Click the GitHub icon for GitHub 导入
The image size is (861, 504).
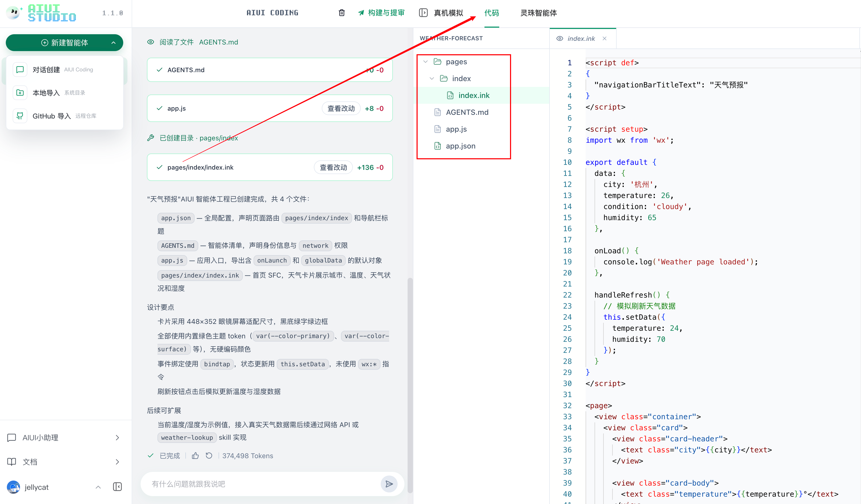(x=20, y=116)
